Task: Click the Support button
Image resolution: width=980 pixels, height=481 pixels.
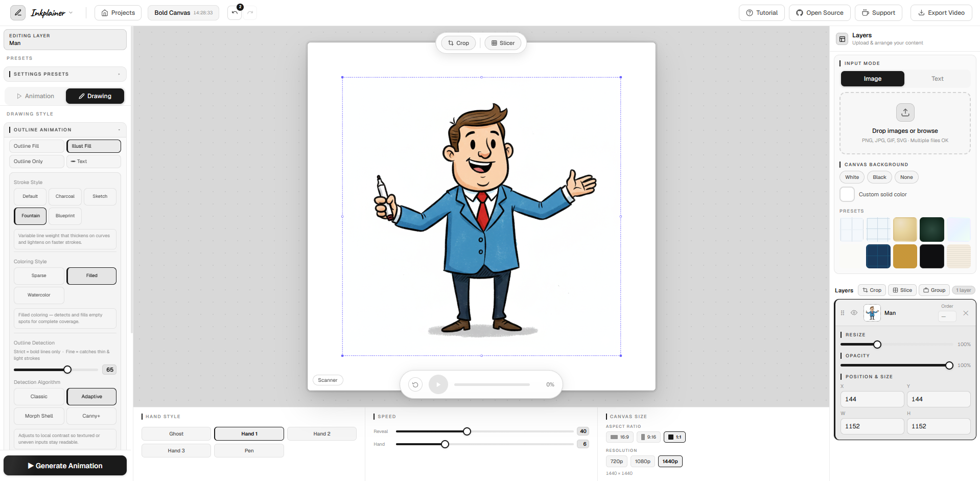Action: [878, 13]
